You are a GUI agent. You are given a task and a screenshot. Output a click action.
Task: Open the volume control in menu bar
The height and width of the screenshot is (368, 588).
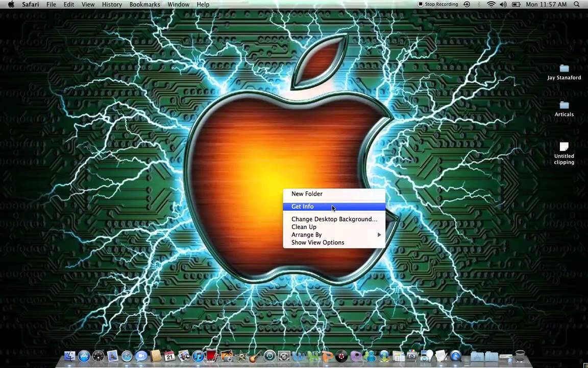(503, 5)
